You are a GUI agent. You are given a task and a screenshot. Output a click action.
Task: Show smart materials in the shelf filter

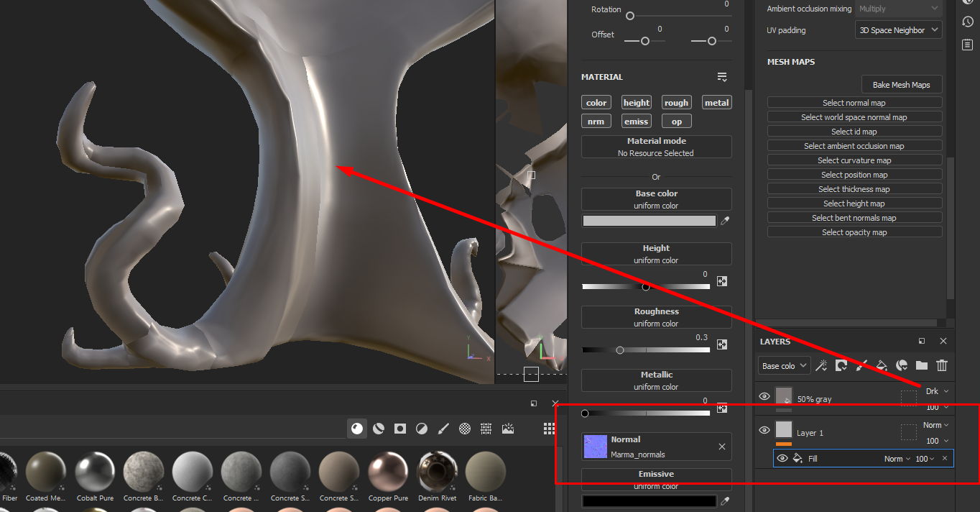coord(379,429)
